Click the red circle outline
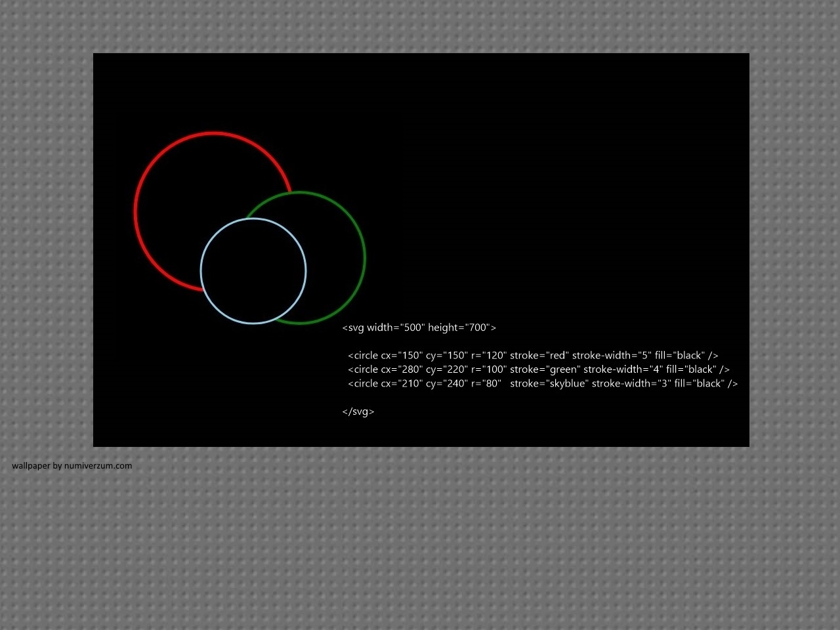 click(x=213, y=134)
